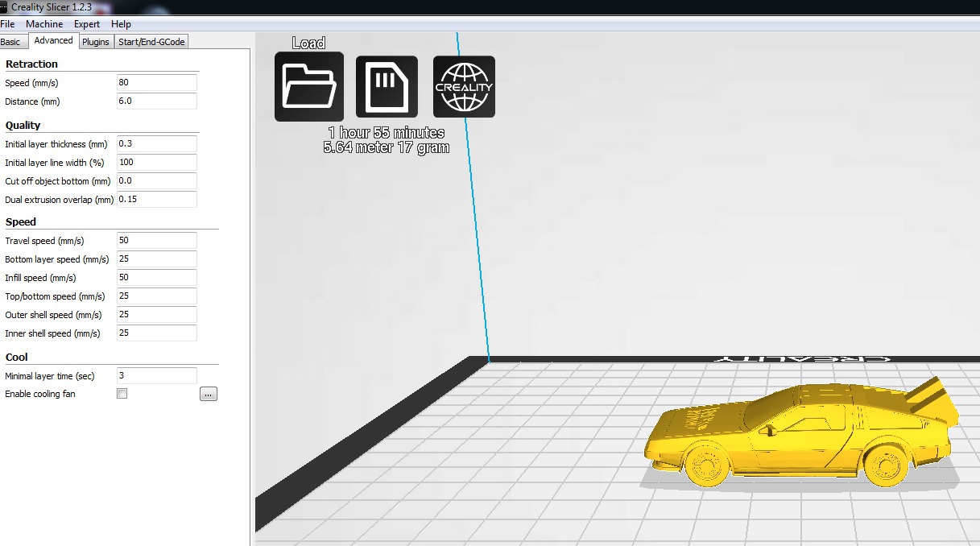
Task: Click the Load model folder icon
Action: coord(309,87)
